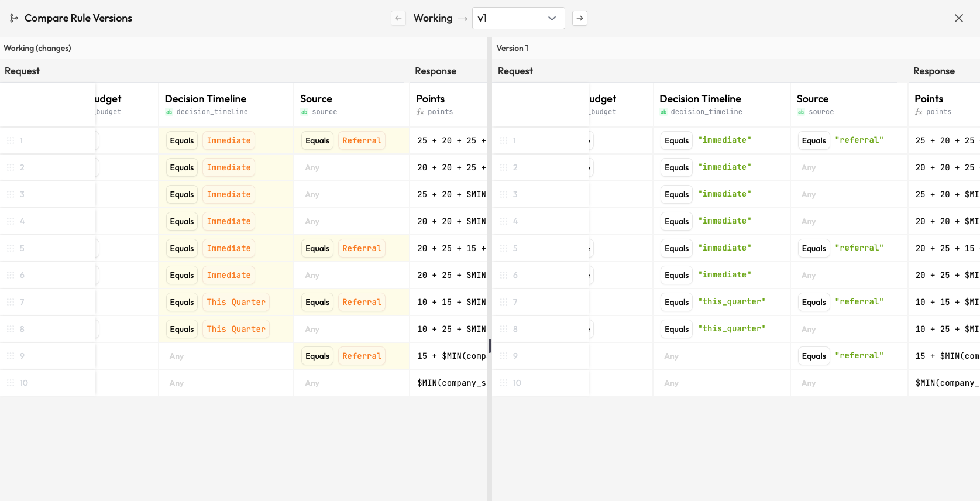This screenshot has height=501, width=980.
Task: Select the Decision Timeline column header in Working panel
Action: (x=205, y=99)
